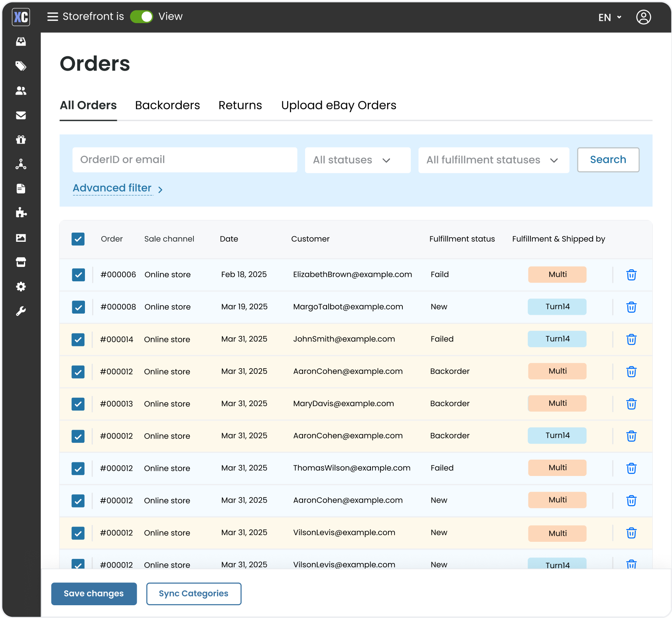The height and width of the screenshot is (618, 672).
Task: Open the Settings gear icon in sidebar
Action: [x=21, y=287]
